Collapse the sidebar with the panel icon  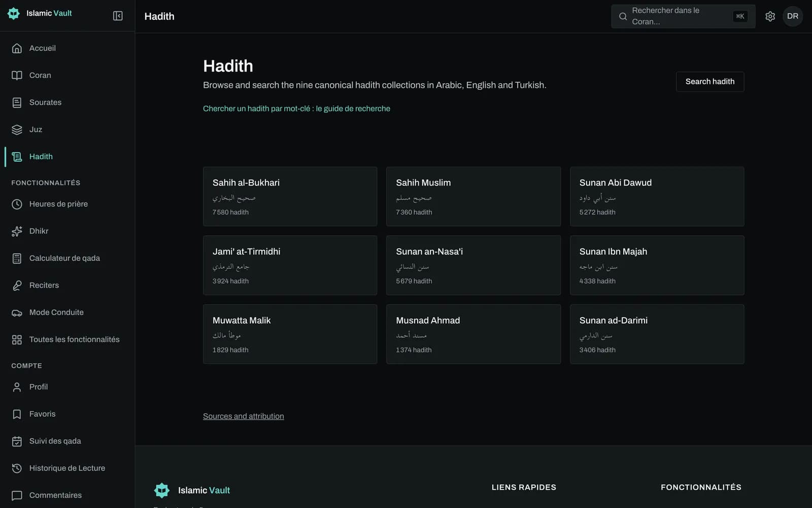coord(118,16)
